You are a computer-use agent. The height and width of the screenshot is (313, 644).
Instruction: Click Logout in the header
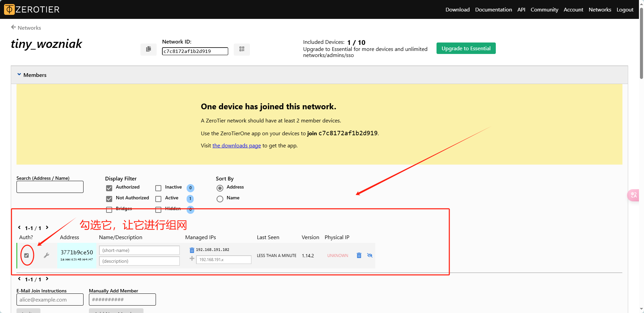point(625,9)
